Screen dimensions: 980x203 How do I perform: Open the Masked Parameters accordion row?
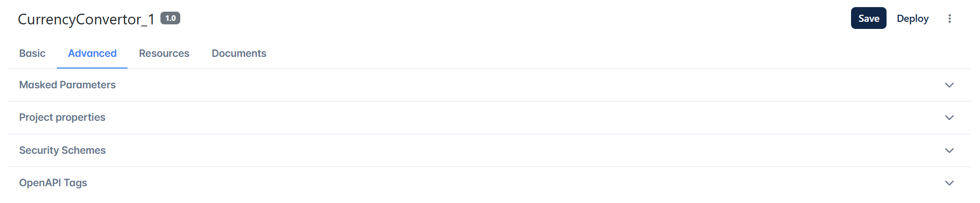tap(489, 85)
